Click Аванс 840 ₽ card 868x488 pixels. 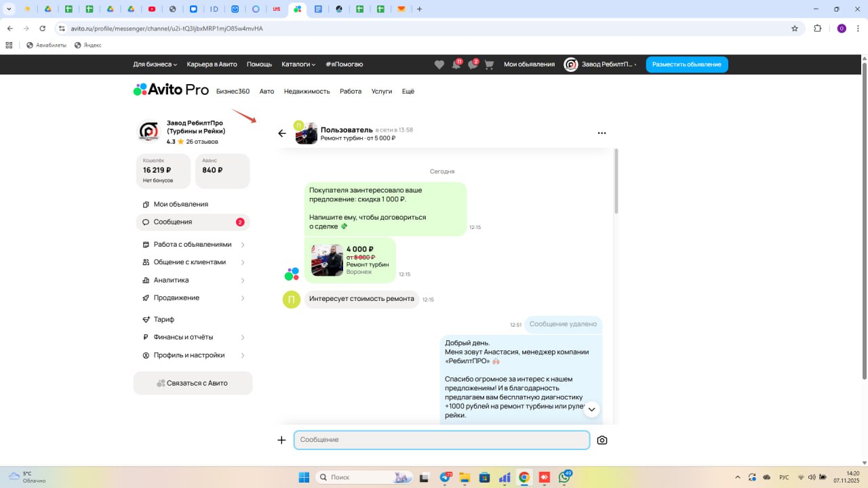pyautogui.click(x=222, y=171)
